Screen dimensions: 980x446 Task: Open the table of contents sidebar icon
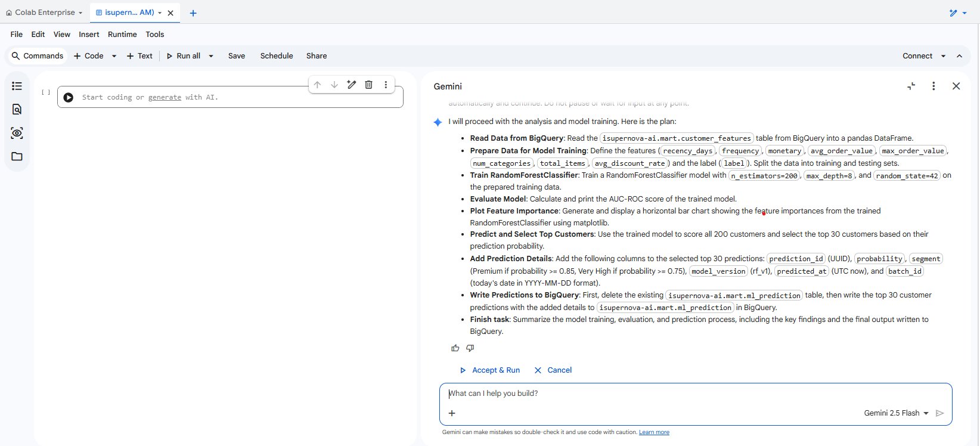[x=17, y=86]
